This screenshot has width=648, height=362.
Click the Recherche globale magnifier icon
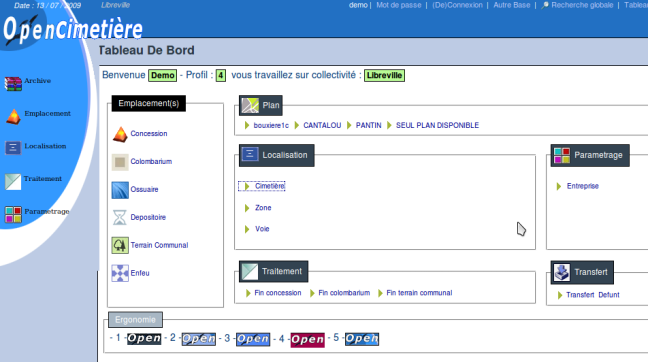pyautogui.click(x=545, y=5)
